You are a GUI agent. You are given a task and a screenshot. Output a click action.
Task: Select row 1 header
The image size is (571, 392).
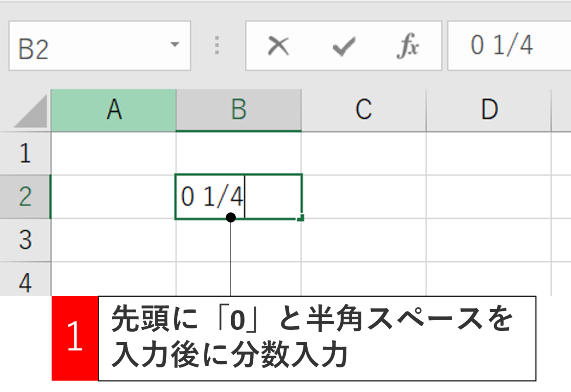pyautogui.click(x=25, y=153)
